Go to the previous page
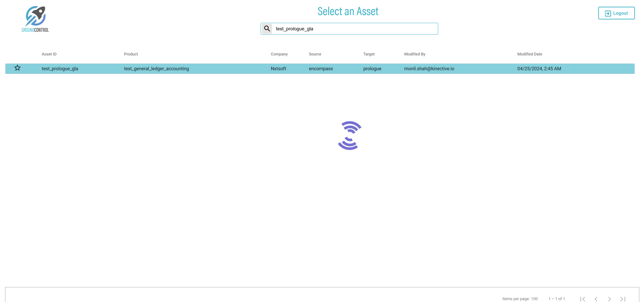Viewport: 644px width, 302px height. pos(596,299)
